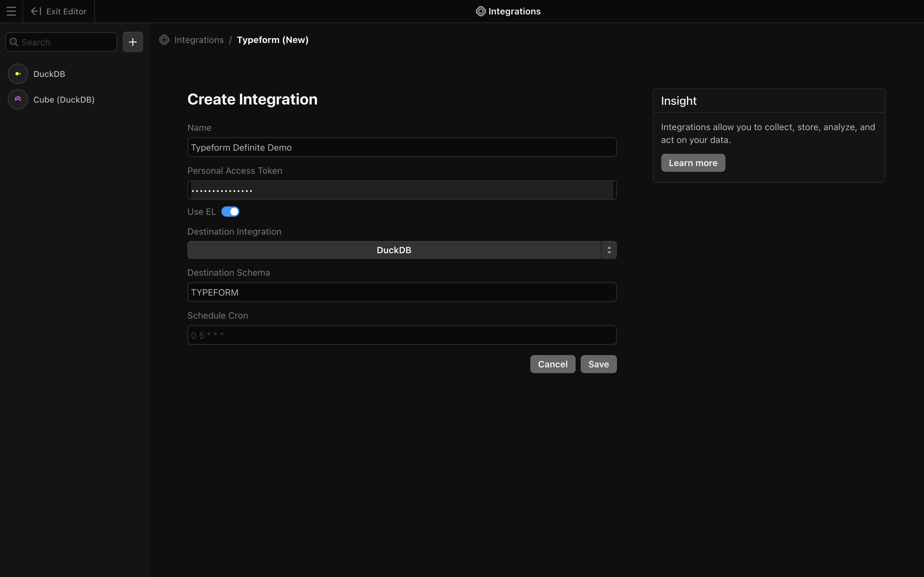The image size is (924, 577).
Task: Click the DuckDB integration icon in sidebar
Action: click(x=18, y=74)
